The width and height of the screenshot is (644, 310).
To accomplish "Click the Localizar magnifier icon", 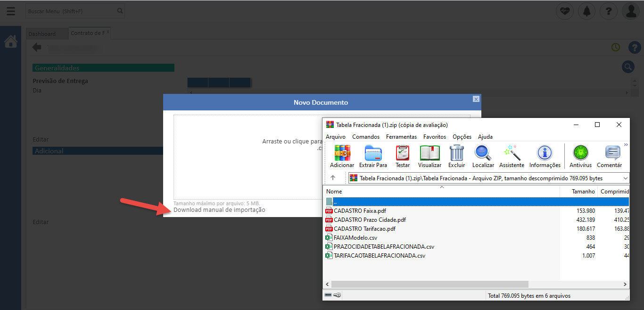I will click(483, 153).
